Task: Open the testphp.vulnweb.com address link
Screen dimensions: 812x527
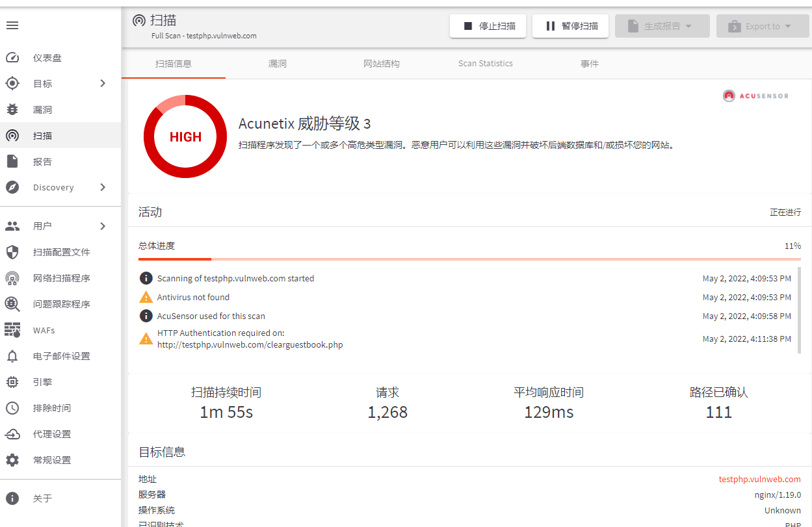Action: pos(760,479)
